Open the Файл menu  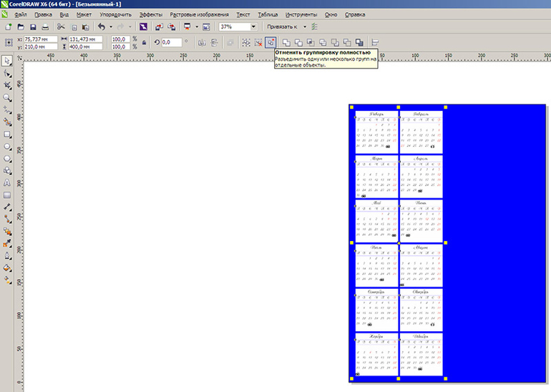[20, 14]
